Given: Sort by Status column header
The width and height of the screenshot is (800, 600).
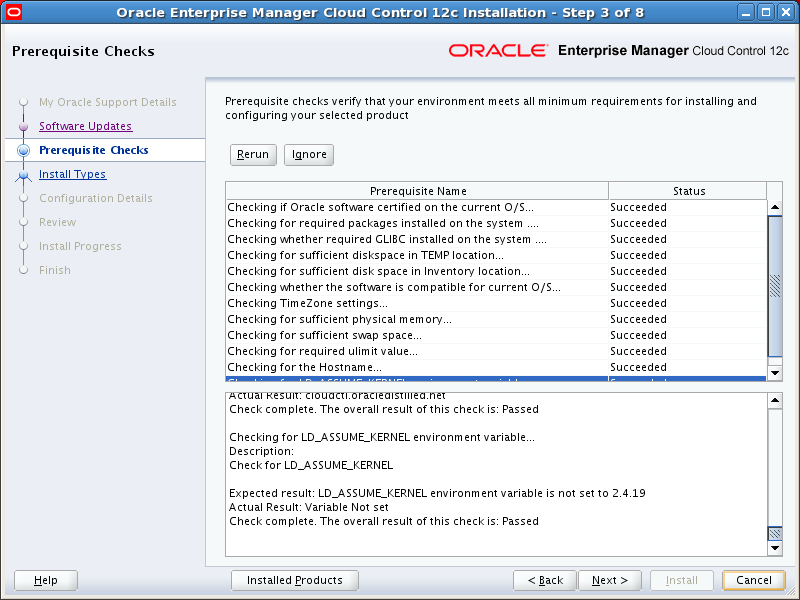Looking at the screenshot, I should coord(688,191).
